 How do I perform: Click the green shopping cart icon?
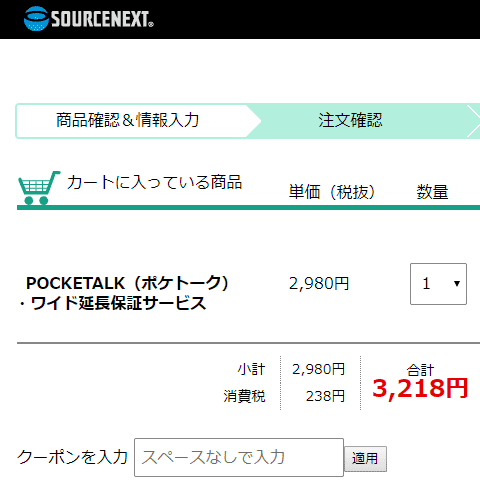[x=39, y=187]
